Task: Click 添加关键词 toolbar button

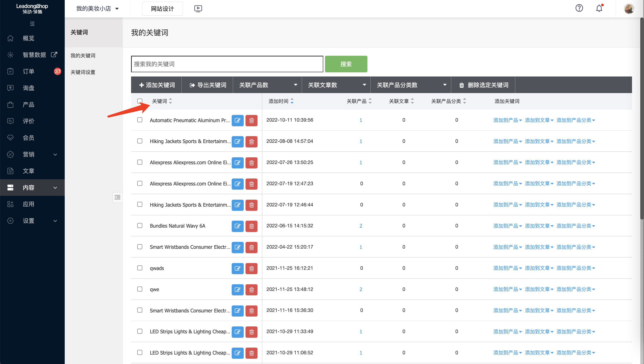Action: [157, 85]
